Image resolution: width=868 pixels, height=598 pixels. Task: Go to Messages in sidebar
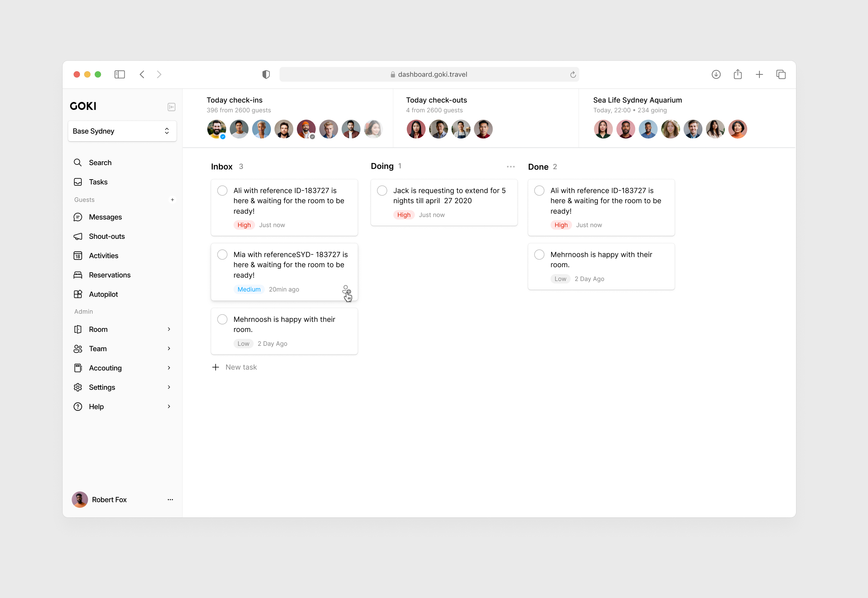tap(105, 217)
